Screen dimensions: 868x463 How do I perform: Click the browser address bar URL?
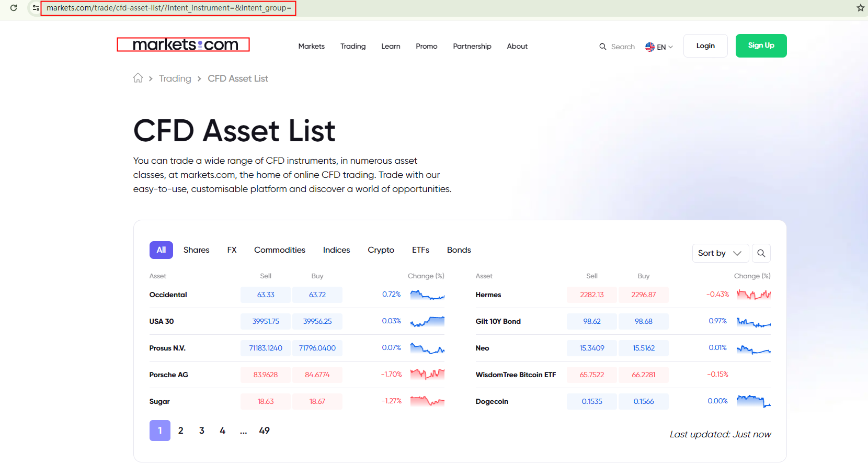pos(168,8)
